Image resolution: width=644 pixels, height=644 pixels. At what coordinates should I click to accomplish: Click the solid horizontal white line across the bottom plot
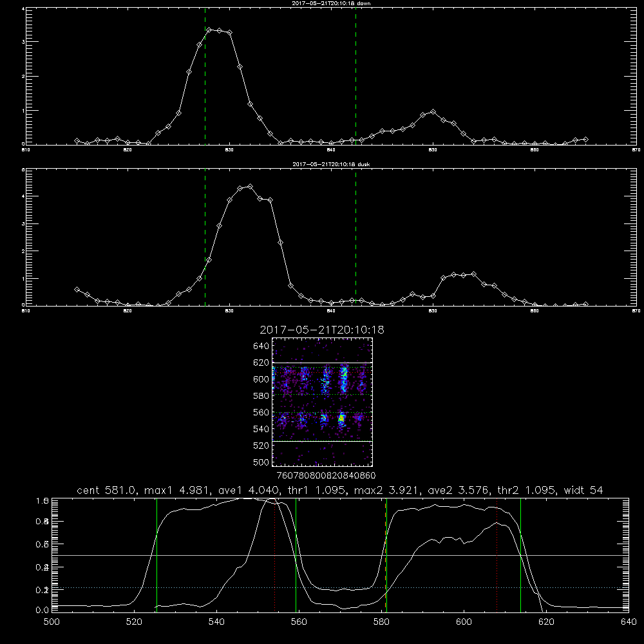[340, 555]
